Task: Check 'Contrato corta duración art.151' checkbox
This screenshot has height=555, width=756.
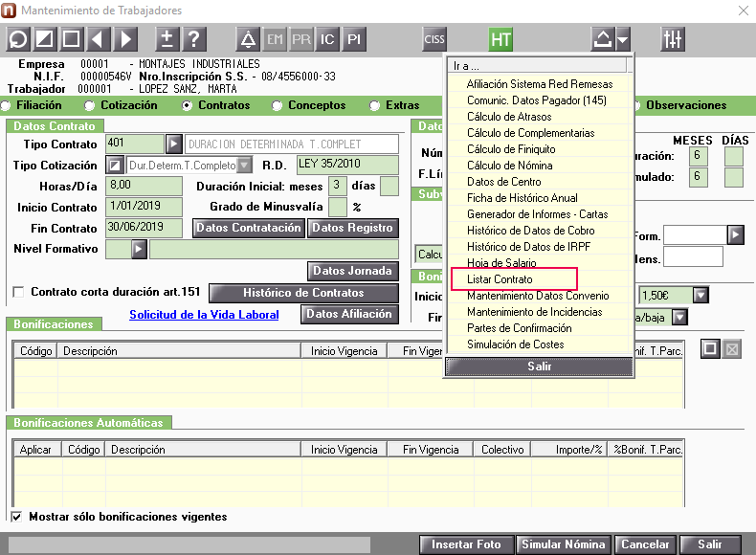Action: click(18, 292)
